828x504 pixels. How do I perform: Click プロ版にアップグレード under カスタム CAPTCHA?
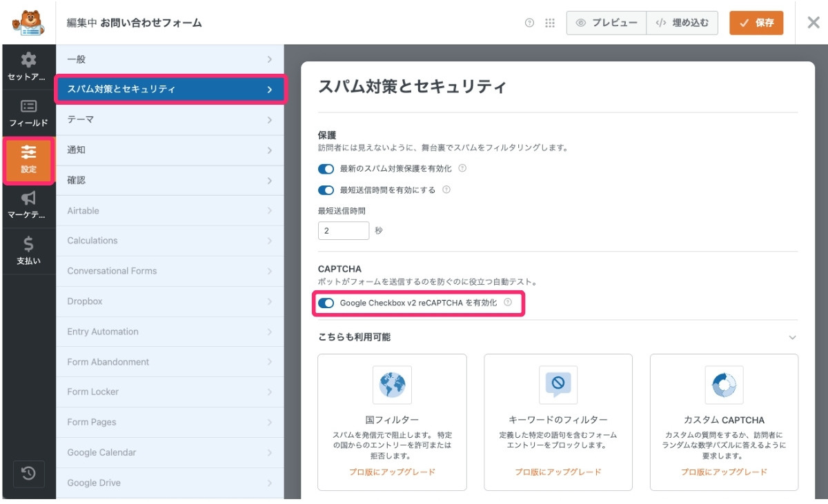[x=724, y=472]
